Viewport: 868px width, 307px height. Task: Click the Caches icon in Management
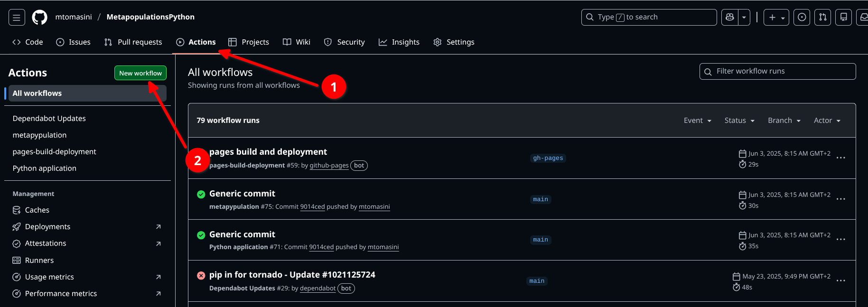point(17,210)
